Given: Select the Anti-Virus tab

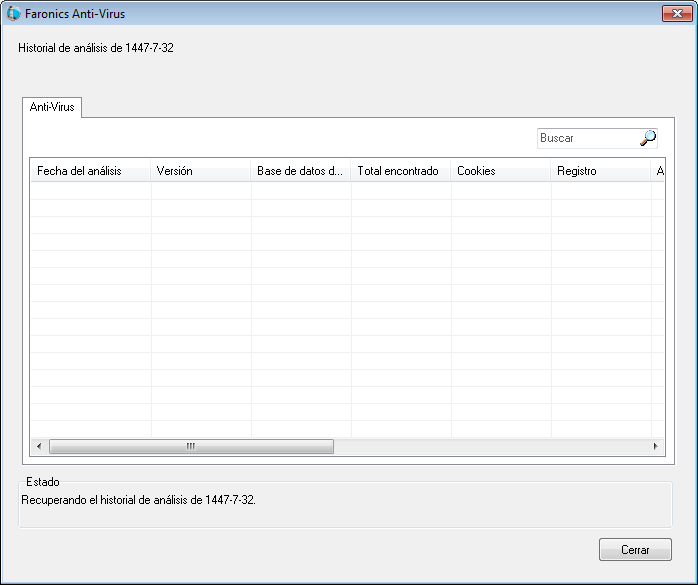Looking at the screenshot, I should 52,106.
